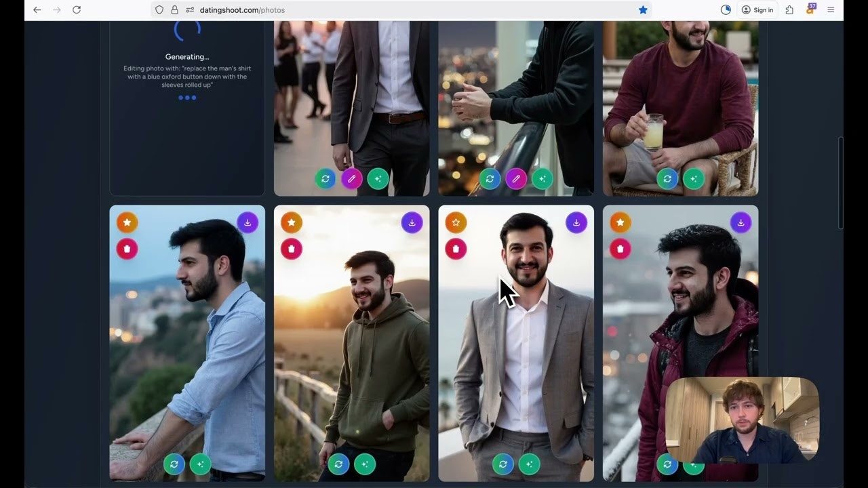Viewport: 868px width, 488px height.
Task: Toggle favorite star on maroon jacket photo
Action: point(620,222)
